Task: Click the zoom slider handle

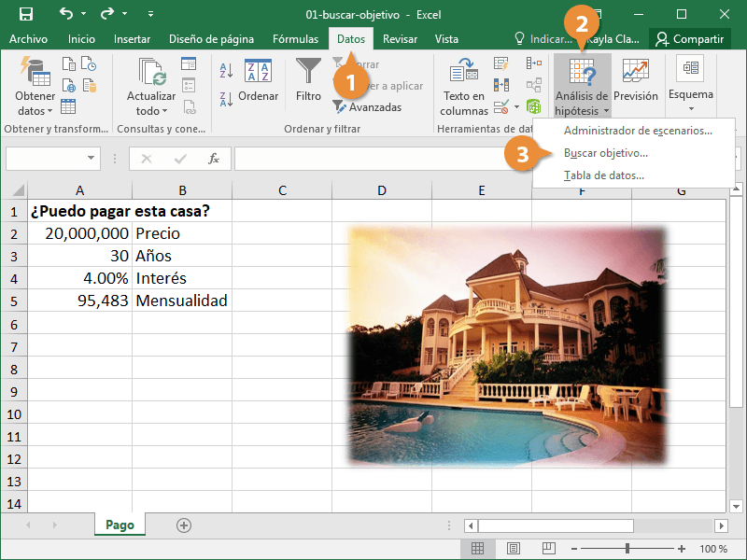Action: coord(627,549)
